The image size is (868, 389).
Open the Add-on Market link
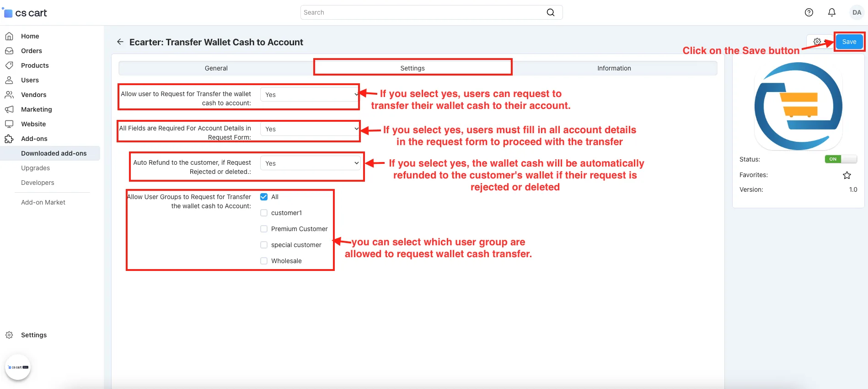(43, 202)
